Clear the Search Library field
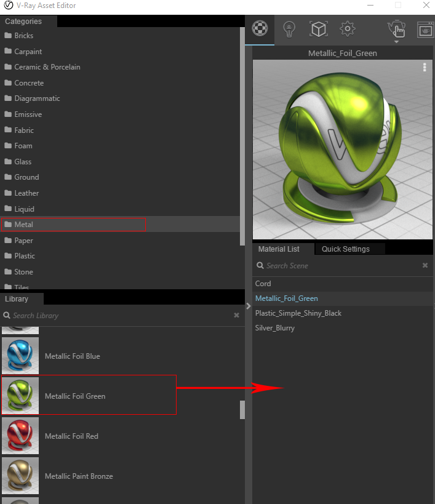 coord(236,315)
